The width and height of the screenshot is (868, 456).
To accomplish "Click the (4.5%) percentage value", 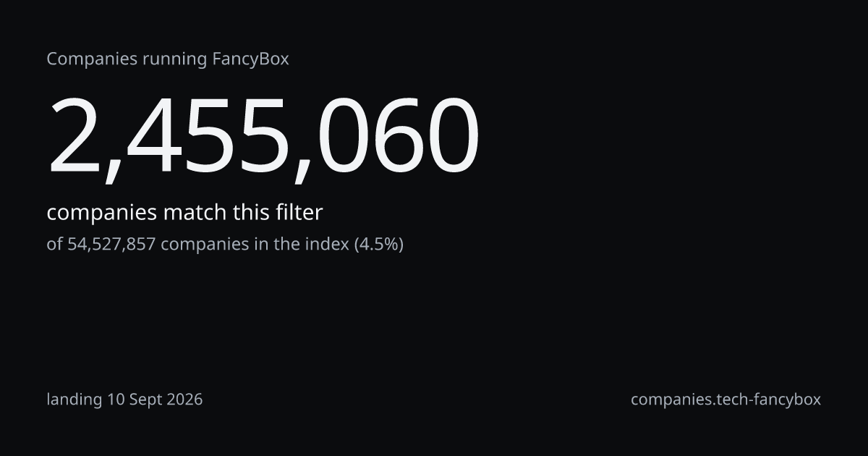I will click(x=378, y=245).
